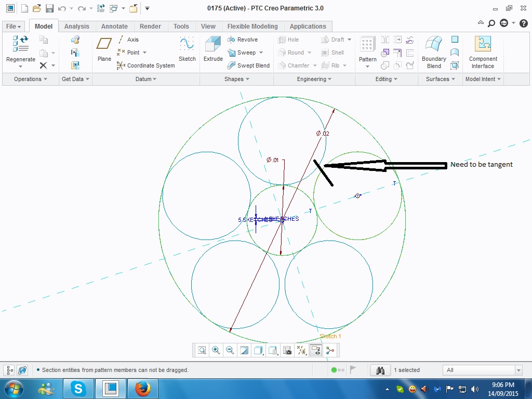This screenshot has height=399, width=532.
Task: Click the Redo arrow in quick access toolbar
Action: point(82,8)
